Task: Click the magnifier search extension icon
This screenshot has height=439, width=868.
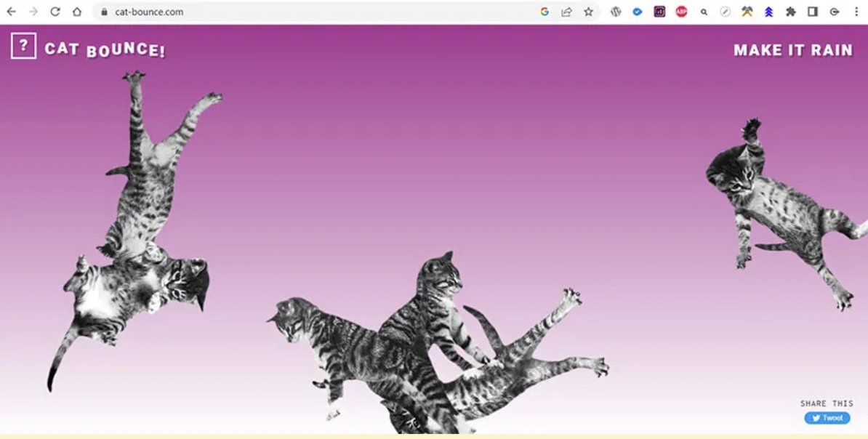Action: pyautogui.click(x=702, y=12)
